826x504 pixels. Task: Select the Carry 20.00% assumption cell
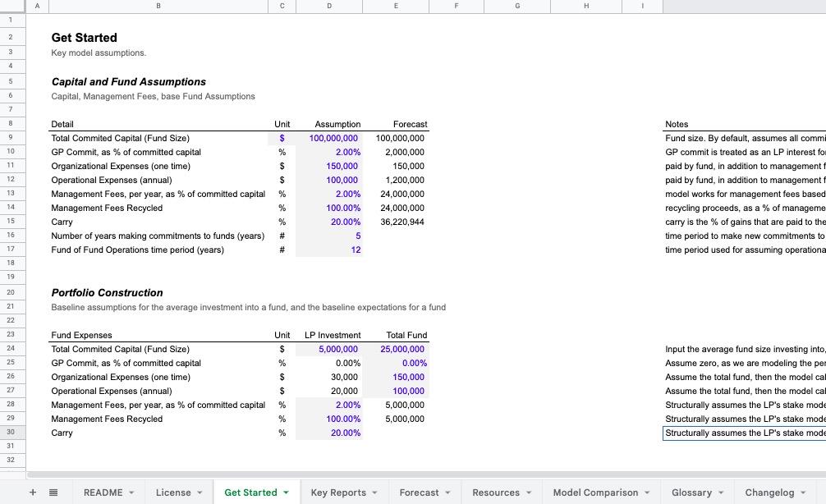point(329,222)
